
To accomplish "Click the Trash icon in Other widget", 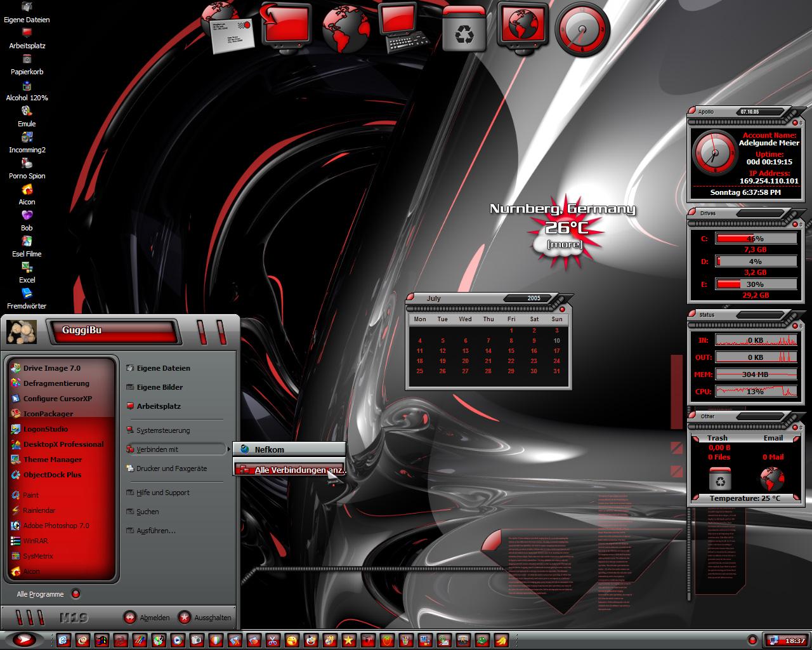I will click(719, 479).
